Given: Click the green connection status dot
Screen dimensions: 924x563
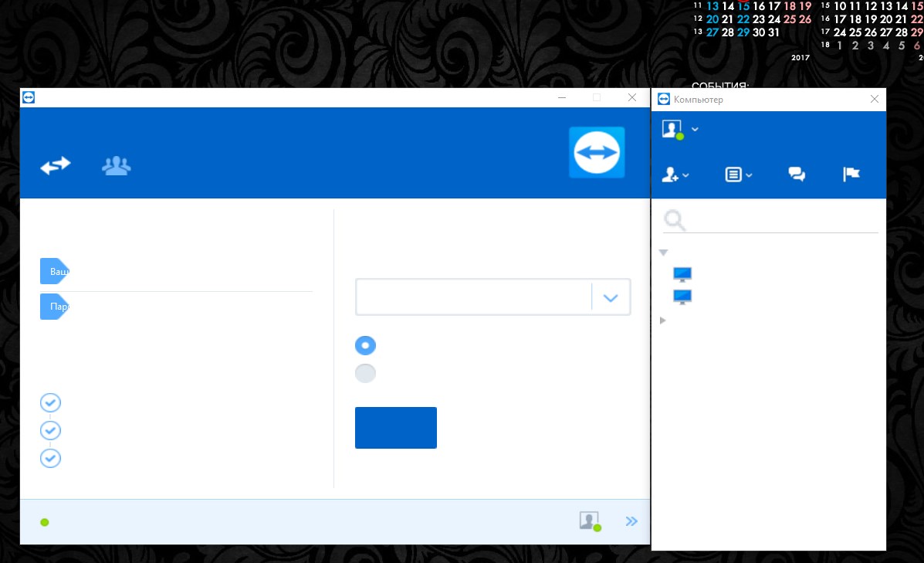Looking at the screenshot, I should pos(44,522).
